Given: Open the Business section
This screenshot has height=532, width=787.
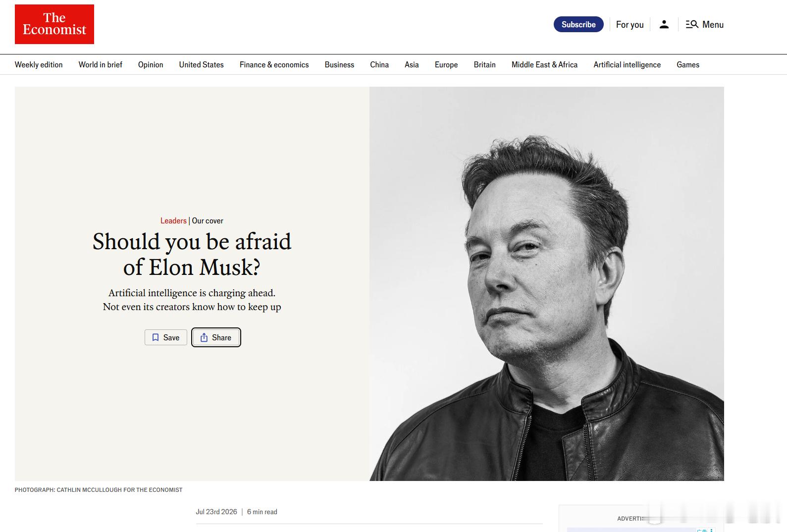Looking at the screenshot, I should (339, 64).
